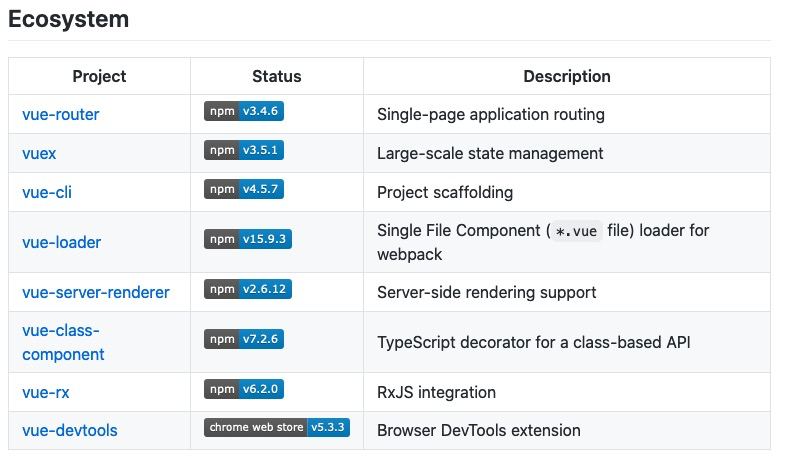Click the npm v2.6.12 badge
Image resolution: width=791 pixels, height=459 pixels.
tap(248, 289)
